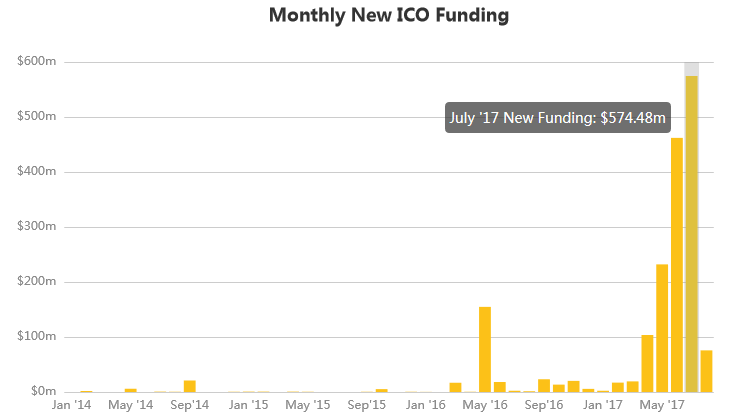Click the April '17 bar near $100m
Screen dimensions: 732x418
[x=647, y=363]
